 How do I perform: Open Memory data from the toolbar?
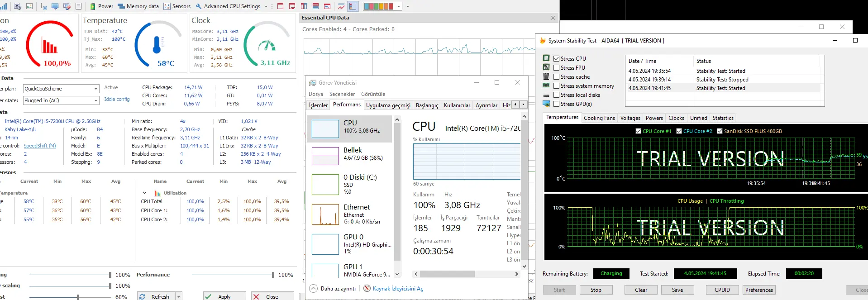pyautogui.click(x=138, y=6)
